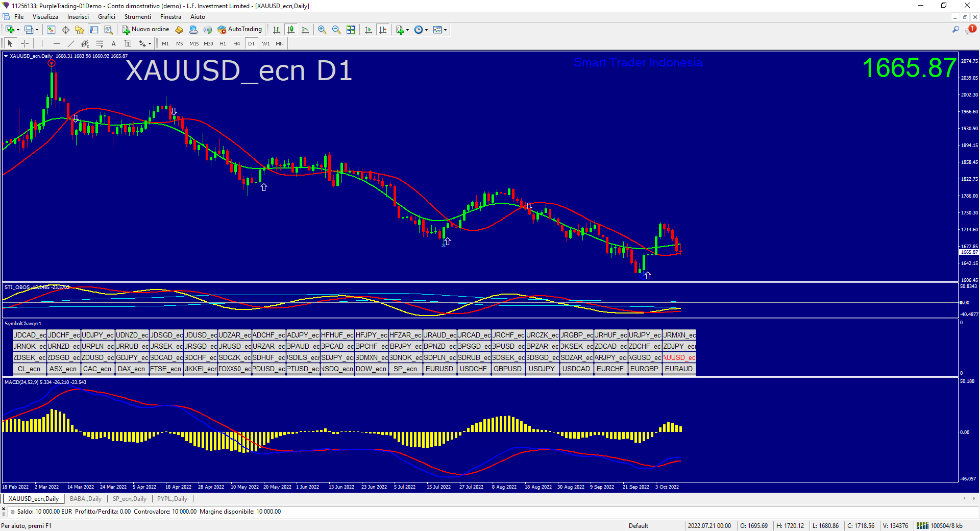
Task: Expand the Arrows tool dropdown arrow
Action: (x=150, y=43)
